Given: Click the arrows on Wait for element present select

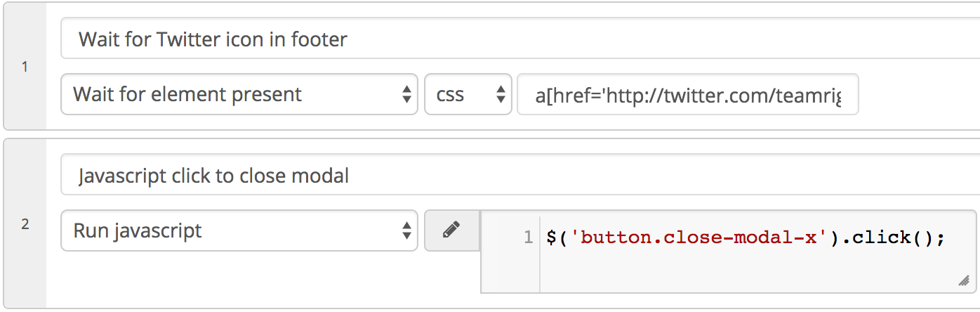Looking at the screenshot, I should click(x=406, y=94).
